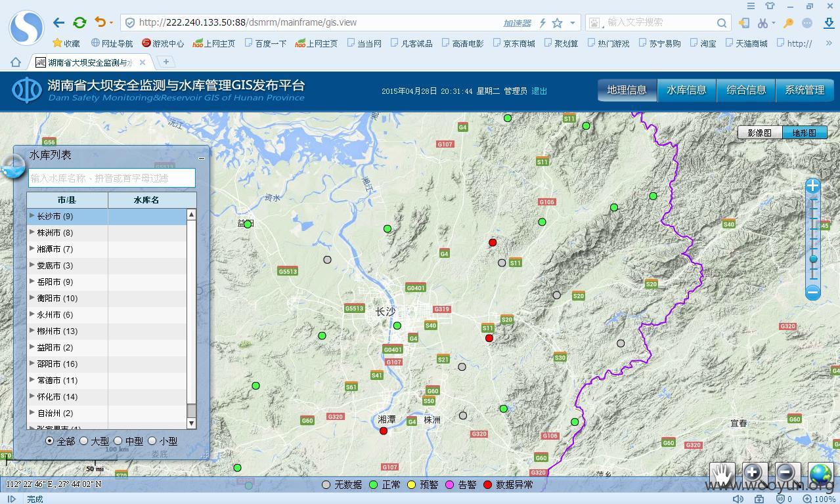Image resolution: width=840 pixels, height=504 pixels.
Task: Click the search magnifier in browser search box
Action: pyautogui.click(x=721, y=23)
